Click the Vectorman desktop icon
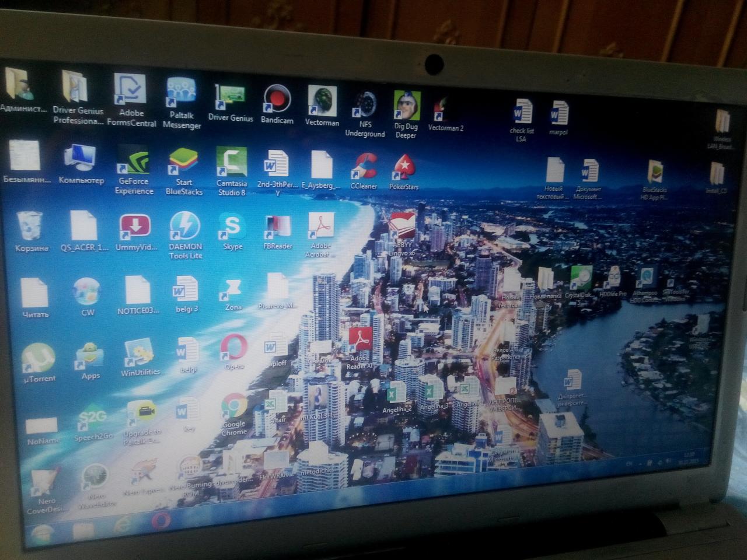This screenshot has height=560, width=747. point(322,101)
